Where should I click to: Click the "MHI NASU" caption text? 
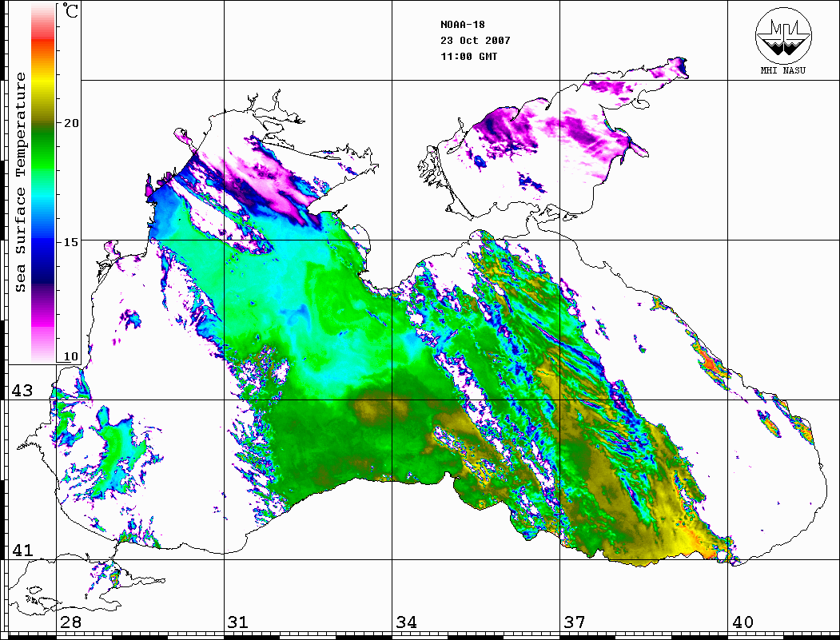pos(782,70)
